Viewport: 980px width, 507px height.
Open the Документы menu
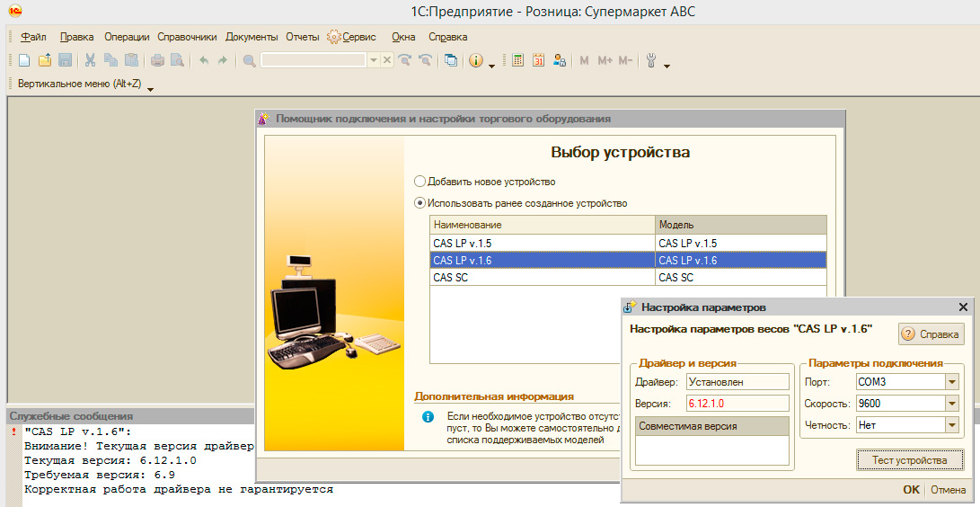pos(252,37)
